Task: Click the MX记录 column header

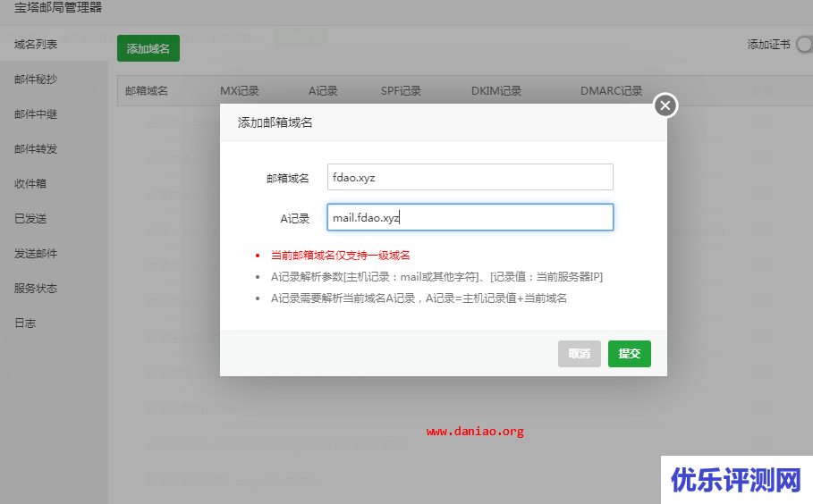Action: [239, 91]
